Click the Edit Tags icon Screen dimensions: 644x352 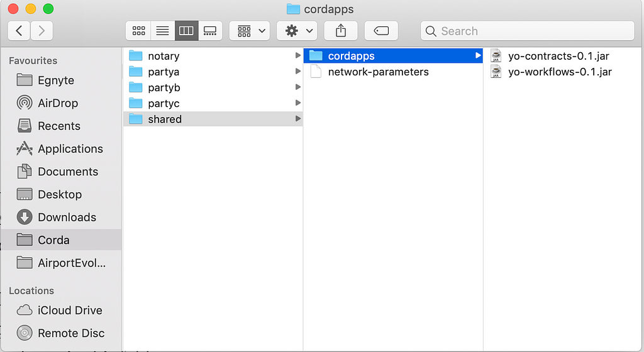coord(381,31)
